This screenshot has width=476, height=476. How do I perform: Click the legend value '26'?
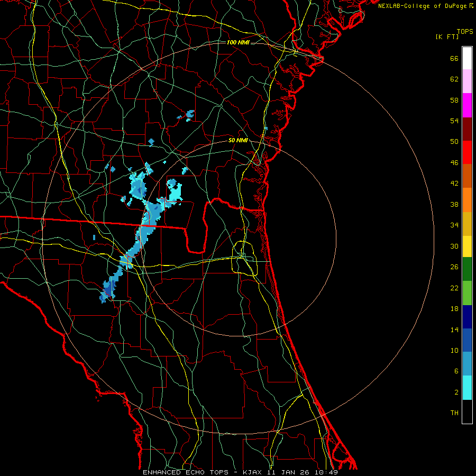454,267
